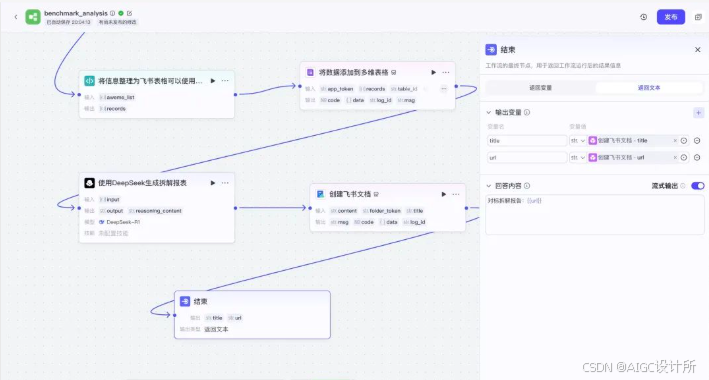
Task: Collapse the 输出变量 section
Action: (488, 112)
